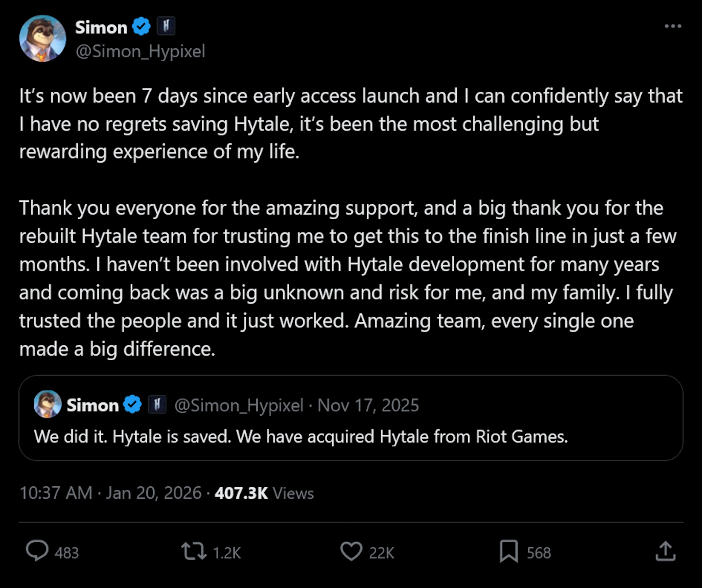Screen dimensions: 702x588
Task: Open the quoted tweet's avatar thumbnail
Action: point(48,405)
